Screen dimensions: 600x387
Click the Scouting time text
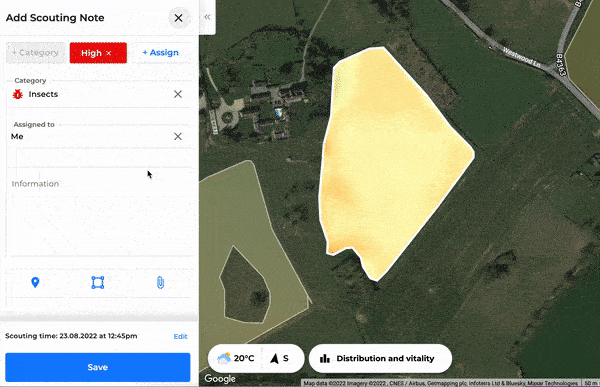(71, 336)
